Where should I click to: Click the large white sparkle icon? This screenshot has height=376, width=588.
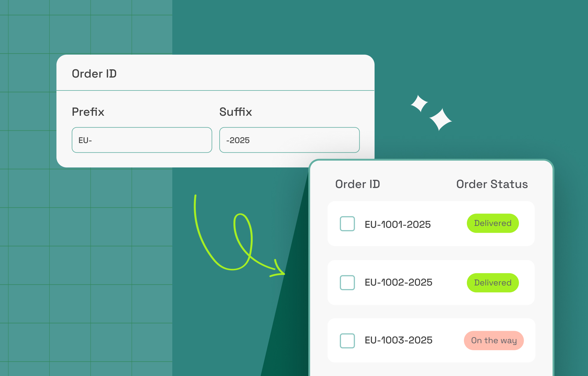click(440, 119)
